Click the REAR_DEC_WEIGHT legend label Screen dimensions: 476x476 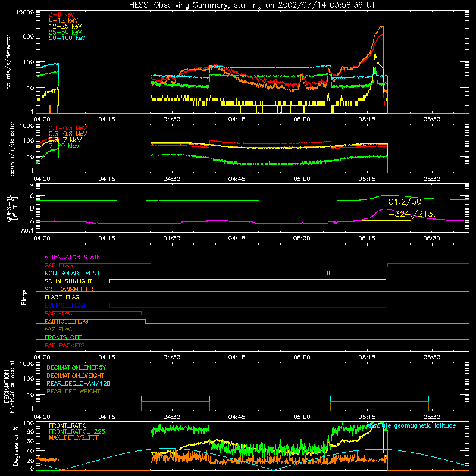click(73, 392)
